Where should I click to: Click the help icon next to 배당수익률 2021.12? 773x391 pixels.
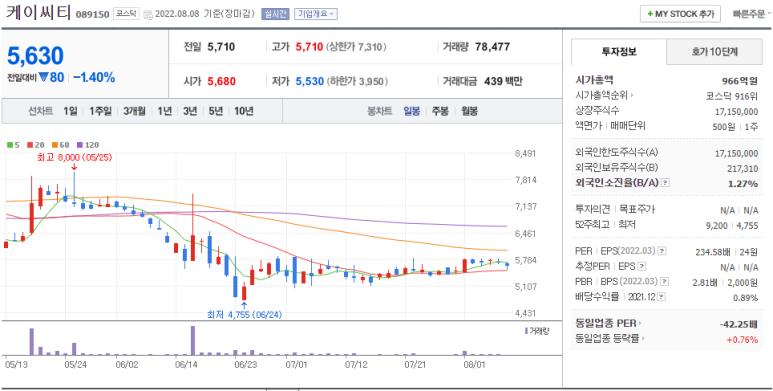tap(662, 297)
